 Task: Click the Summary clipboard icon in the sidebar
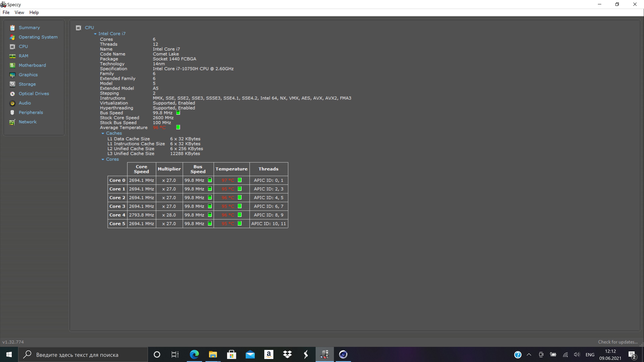tap(12, 28)
